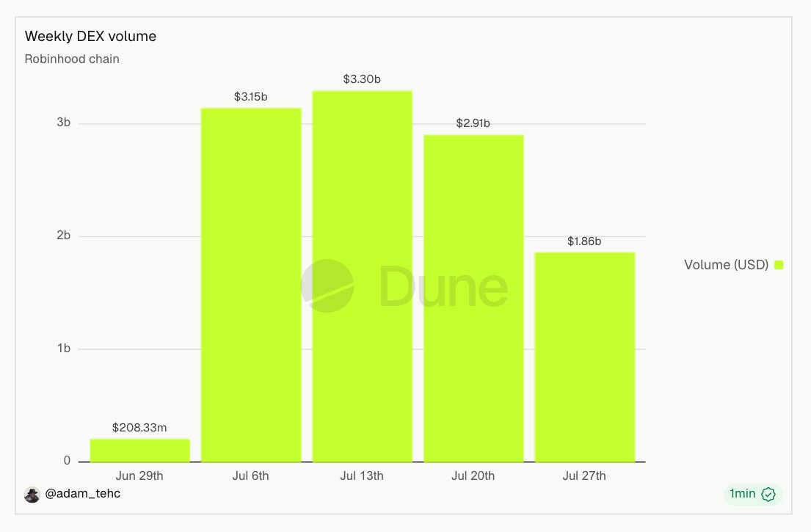811x532 pixels.
Task: Click the verified checkmark badge icon
Action: [x=768, y=495]
